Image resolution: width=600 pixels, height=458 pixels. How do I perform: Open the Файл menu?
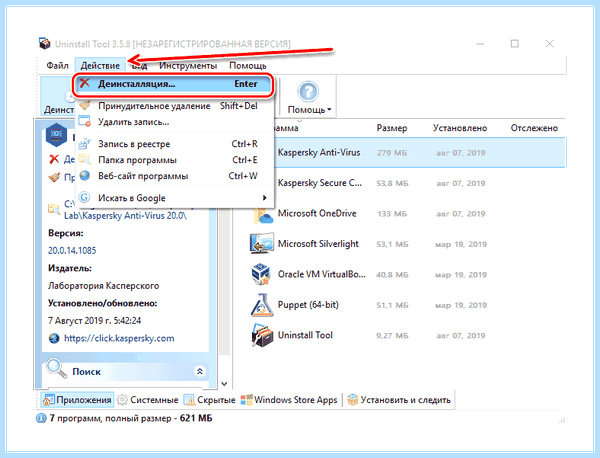(x=57, y=65)
